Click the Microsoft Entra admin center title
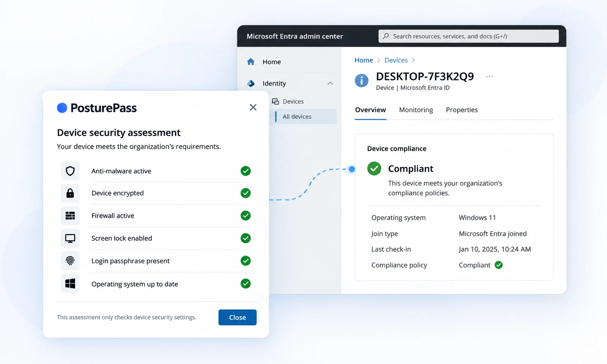The height and width of the screenshot is (364, 607). [295, 36]
